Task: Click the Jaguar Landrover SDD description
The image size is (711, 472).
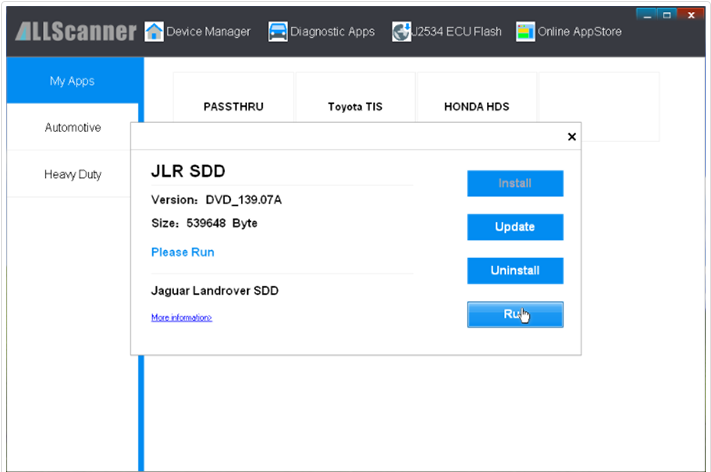Action: coord(214,291)
